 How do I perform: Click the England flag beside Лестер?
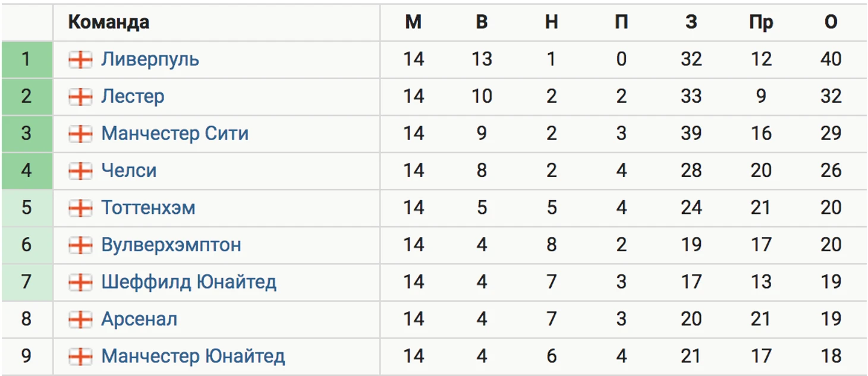[x=80, y=97]
